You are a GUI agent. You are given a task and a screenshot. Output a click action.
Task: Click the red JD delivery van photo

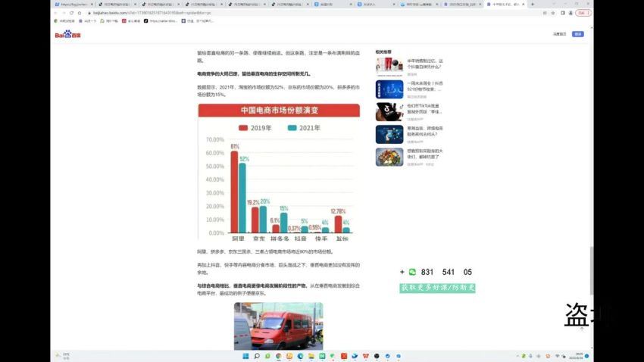279,326
